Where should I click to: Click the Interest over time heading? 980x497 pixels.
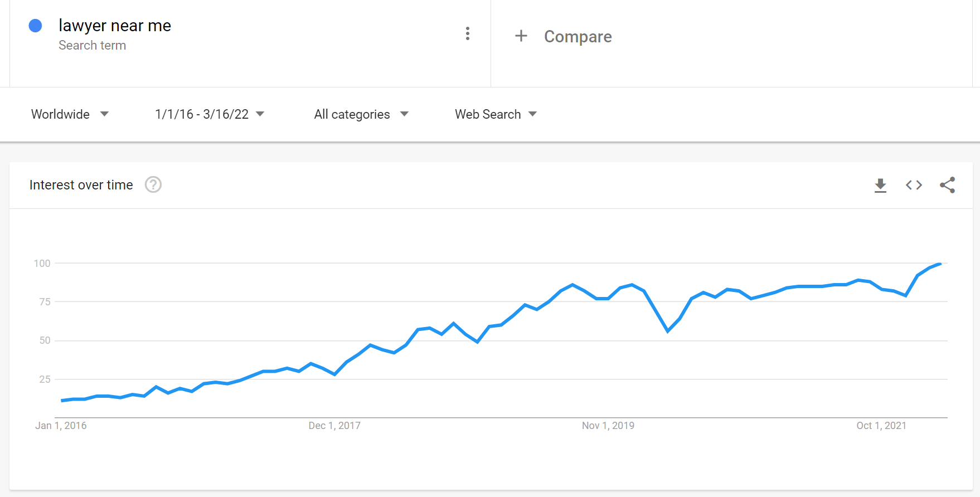coord(81,185)
